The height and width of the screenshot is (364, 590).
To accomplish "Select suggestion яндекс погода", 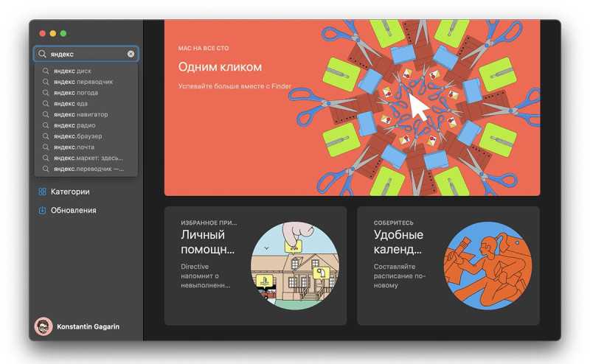I will tap(86, 93).
